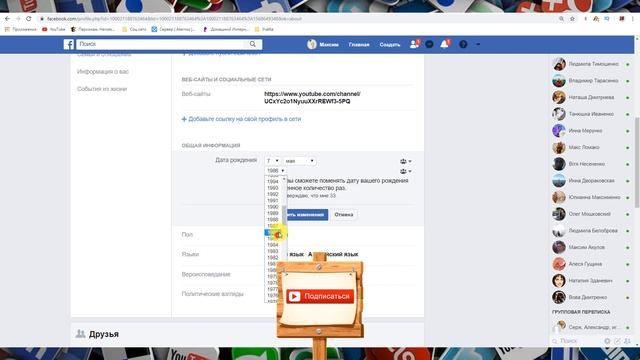The image size is (640, 360).
Task: Choose 1992 in year list
Action: (x=273, y=194)
